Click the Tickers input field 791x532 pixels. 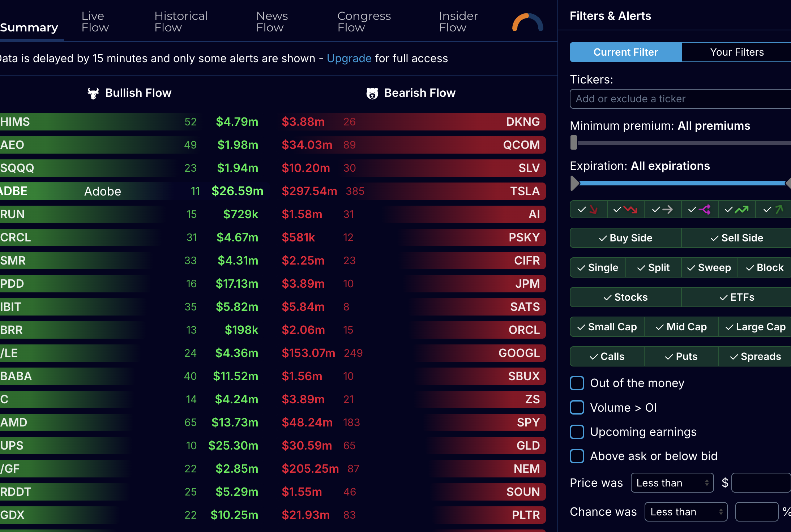pos(680,99)
